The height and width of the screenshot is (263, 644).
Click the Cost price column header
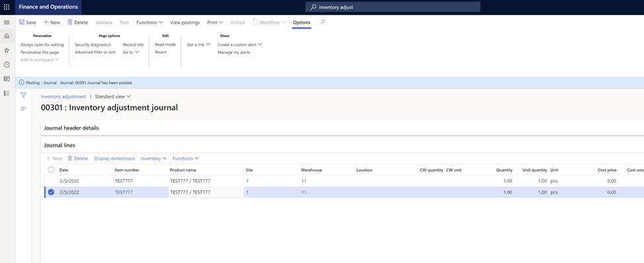tap(607, 170)
